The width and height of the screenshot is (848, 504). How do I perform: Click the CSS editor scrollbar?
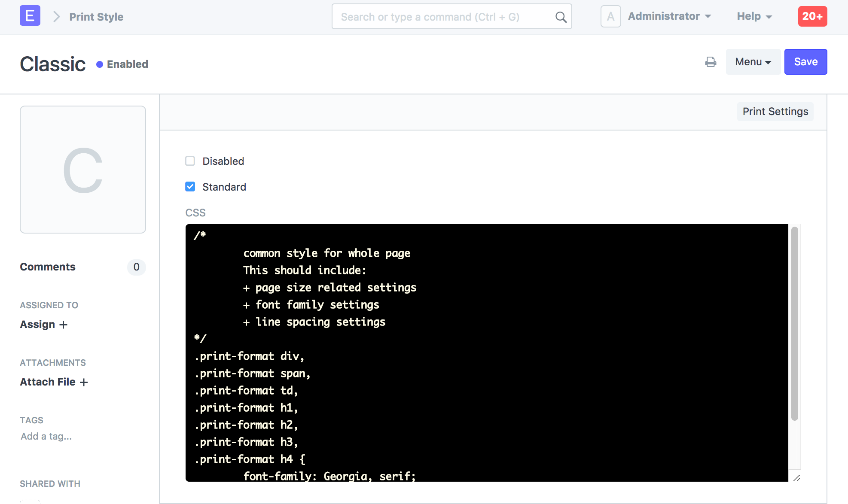point(794,322)
